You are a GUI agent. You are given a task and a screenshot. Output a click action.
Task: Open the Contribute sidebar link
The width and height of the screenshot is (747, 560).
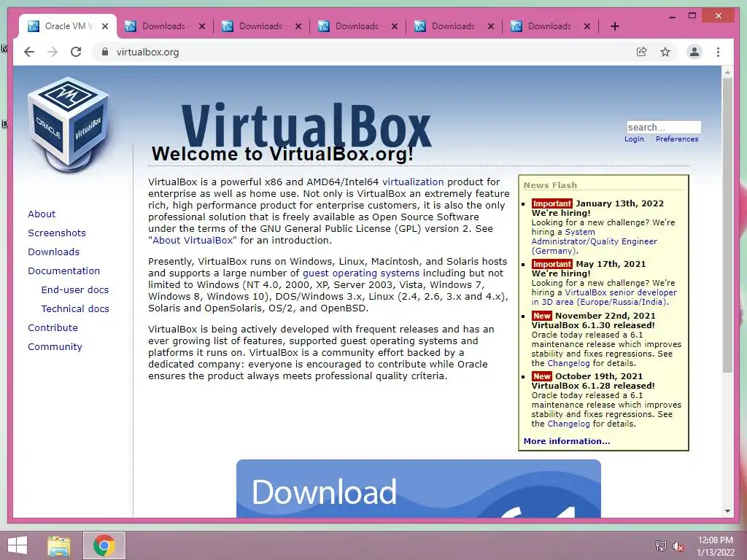53,327
